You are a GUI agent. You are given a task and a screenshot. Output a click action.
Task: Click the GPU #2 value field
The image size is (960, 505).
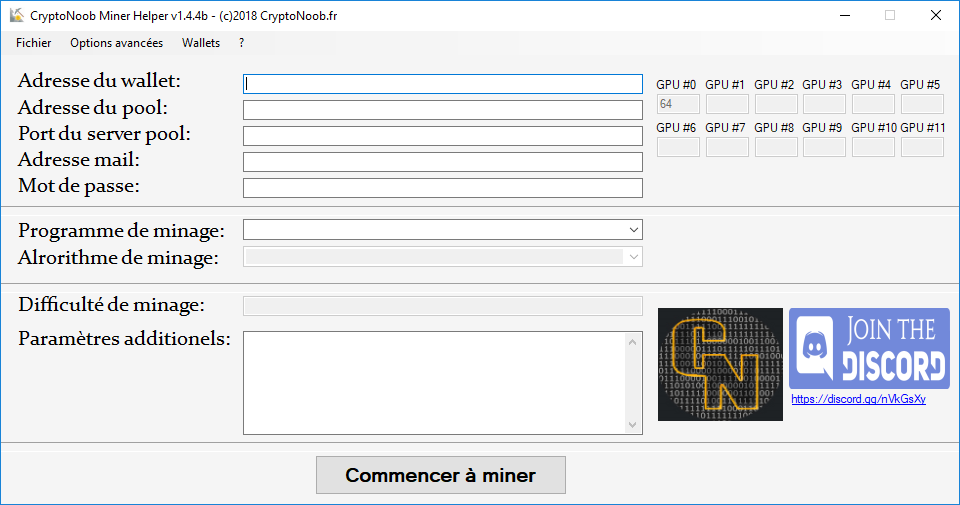(776, 104)
